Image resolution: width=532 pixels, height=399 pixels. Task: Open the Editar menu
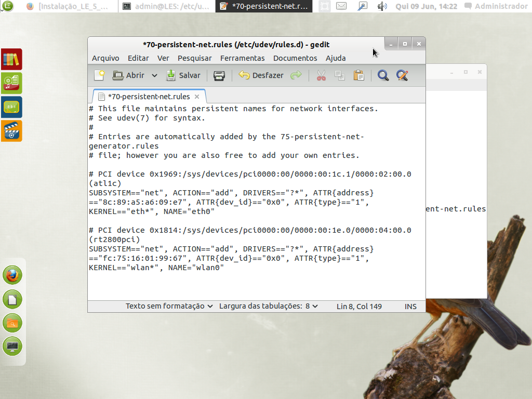[x=138, y=58]
